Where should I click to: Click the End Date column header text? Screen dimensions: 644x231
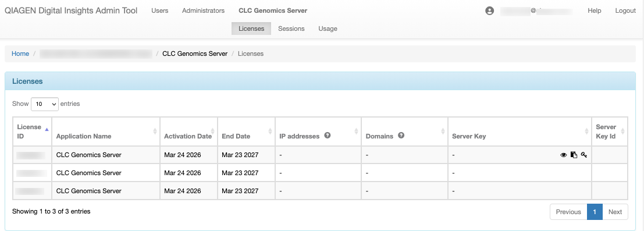click(236, 136)
